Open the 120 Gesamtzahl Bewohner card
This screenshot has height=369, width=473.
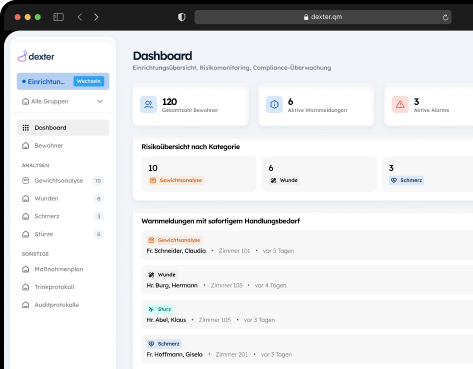[191, 105]
